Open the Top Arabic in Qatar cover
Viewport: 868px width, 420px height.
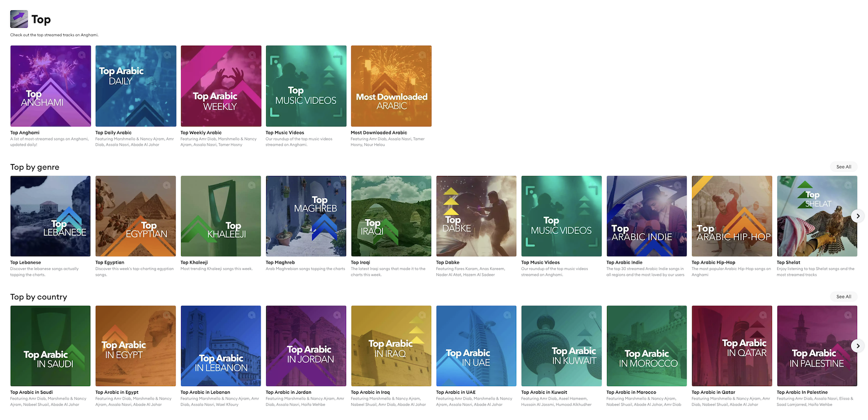731,346
